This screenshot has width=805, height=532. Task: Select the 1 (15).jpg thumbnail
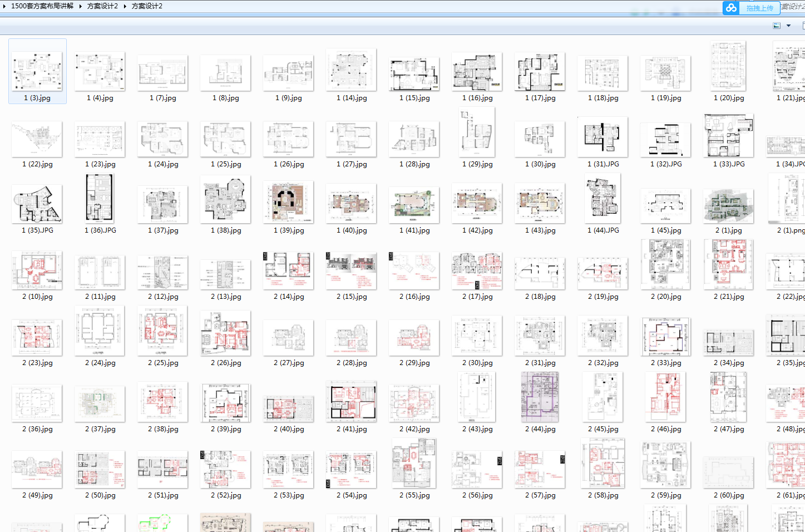click(x=414, y=73)
